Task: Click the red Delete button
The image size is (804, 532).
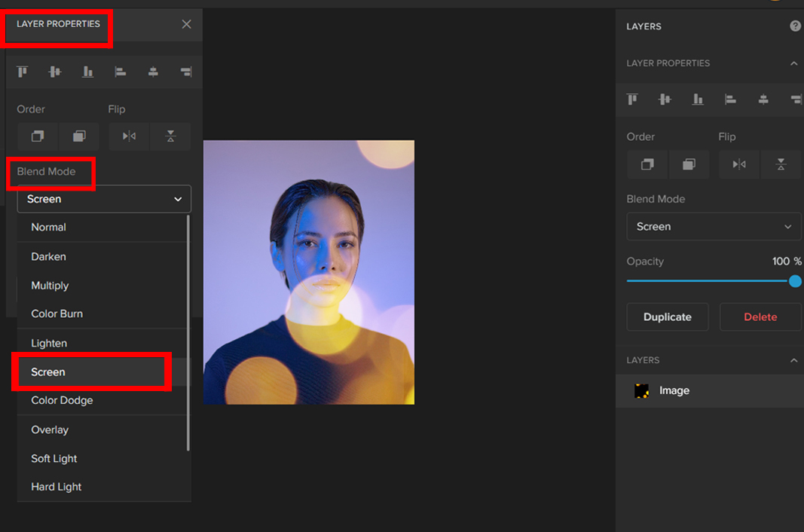Action: click(x=760, y=317)
